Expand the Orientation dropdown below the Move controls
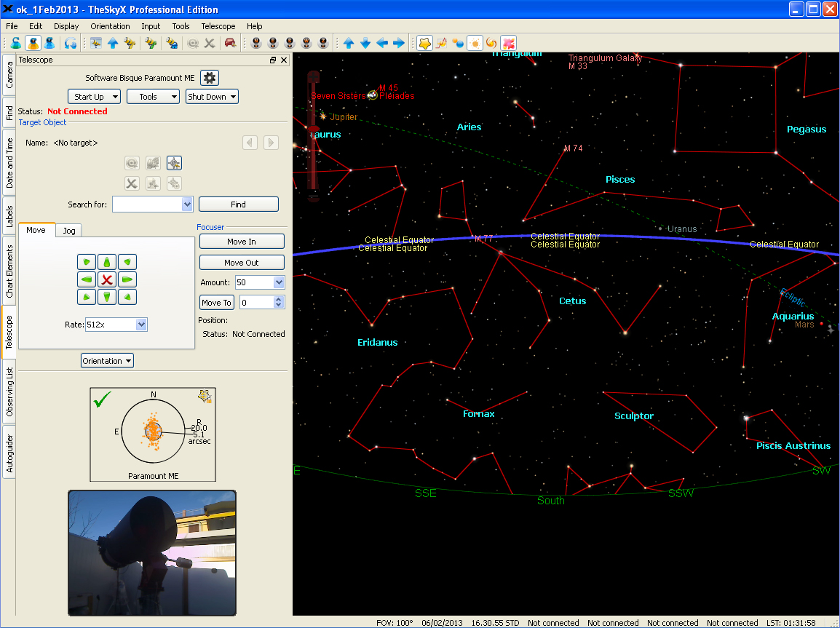 click(107, 360)
